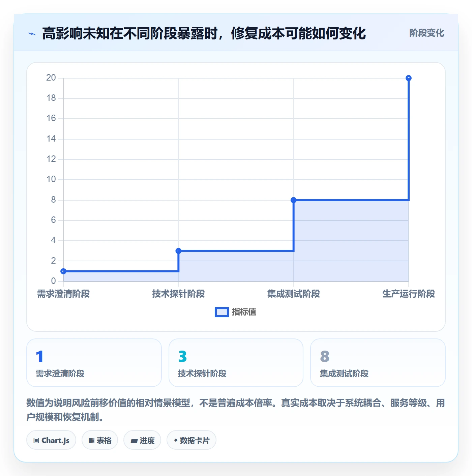
Task: Toggle the 指标值 legend color box
Action: [222, 312]
